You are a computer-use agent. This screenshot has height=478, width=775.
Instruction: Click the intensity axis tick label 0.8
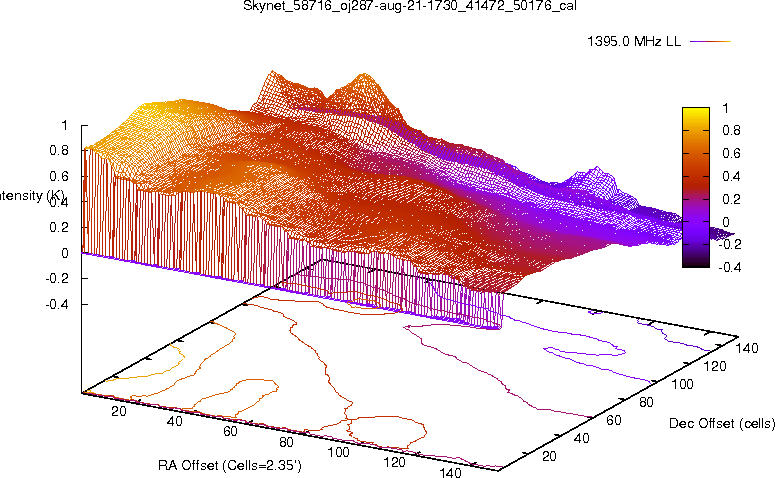pos(59,151)
